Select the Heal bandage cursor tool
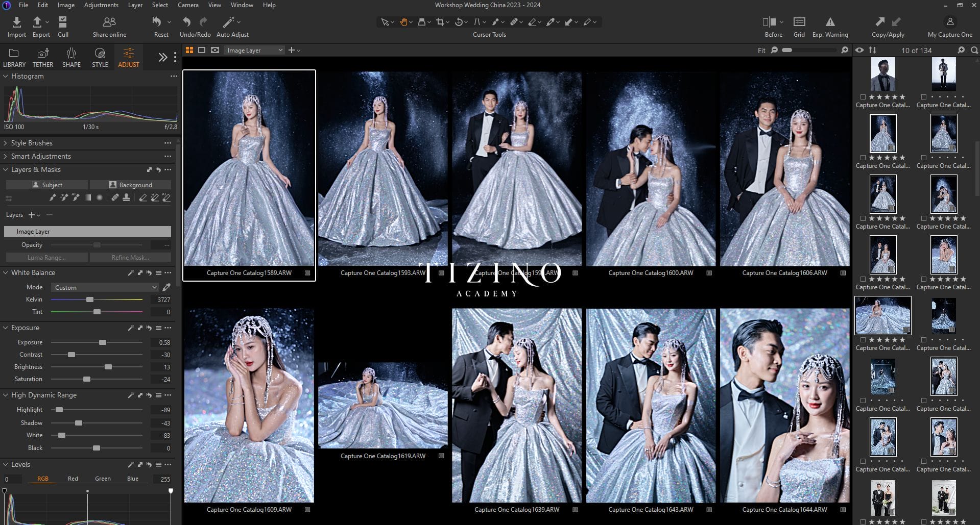 click(514, 22)
